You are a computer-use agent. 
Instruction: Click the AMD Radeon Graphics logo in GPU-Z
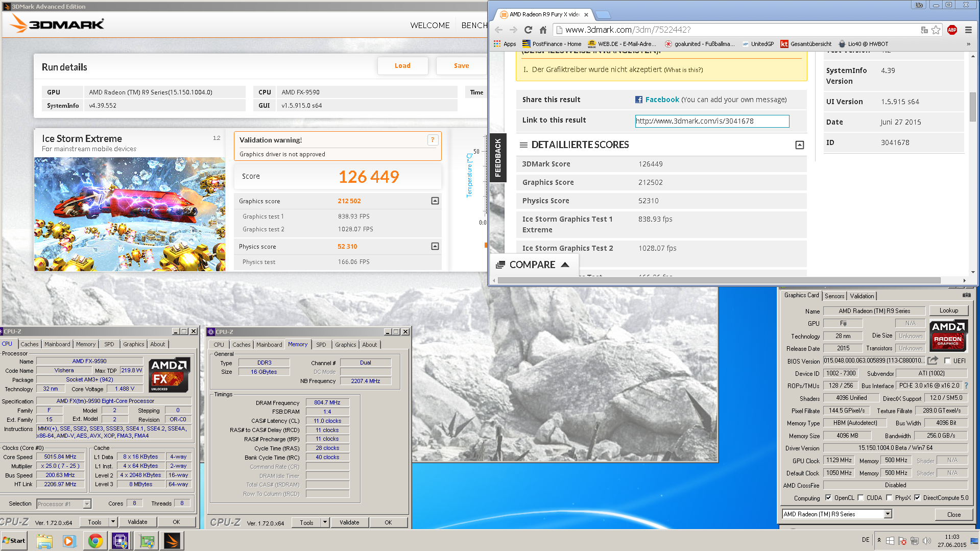(948, 336)
